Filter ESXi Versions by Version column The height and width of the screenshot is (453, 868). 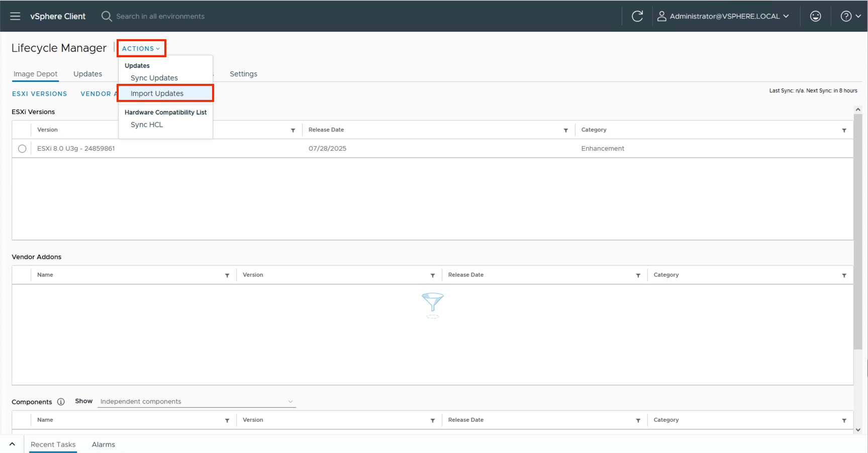tap(293, 130)
